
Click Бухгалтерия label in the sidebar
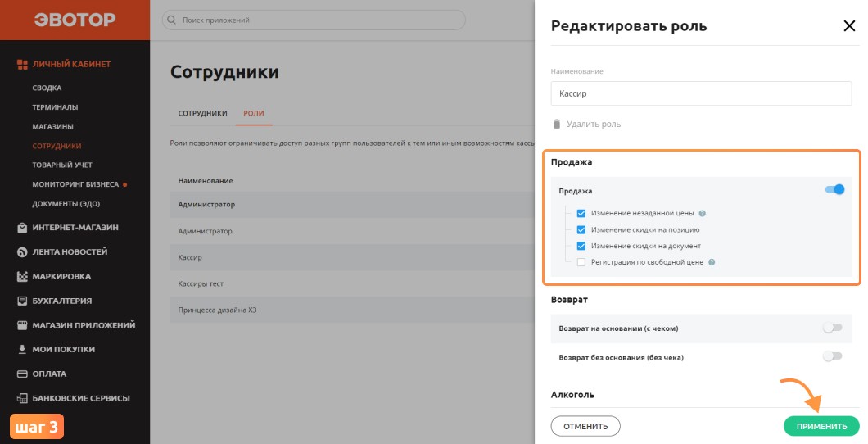point(62,301)
